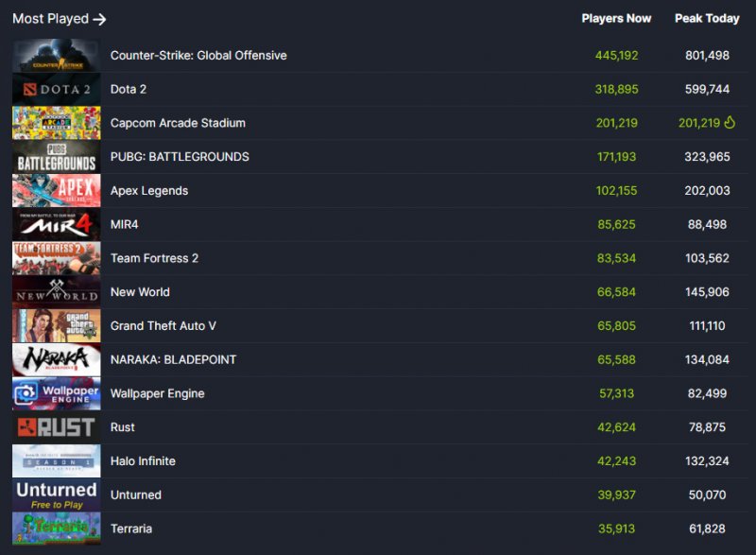This screenshot has height=555, width=756.
Task: Click the Most Played heading
Action: (x=49, y=18)
